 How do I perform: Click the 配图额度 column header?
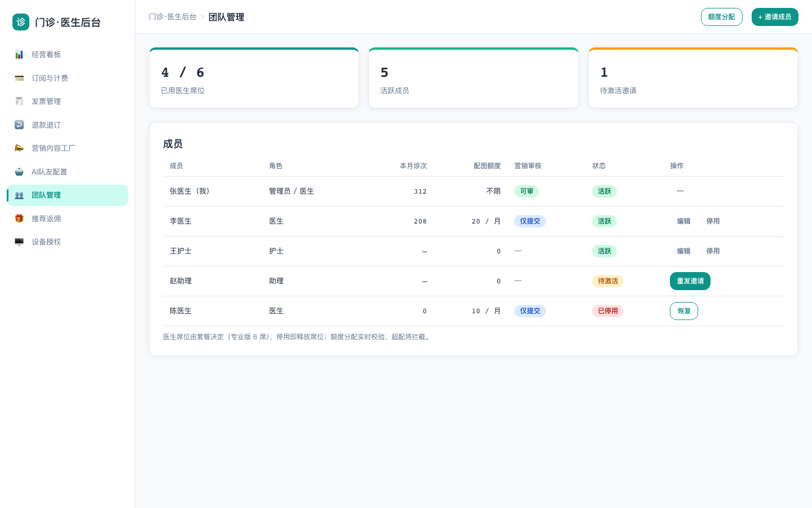click(487, 166)
